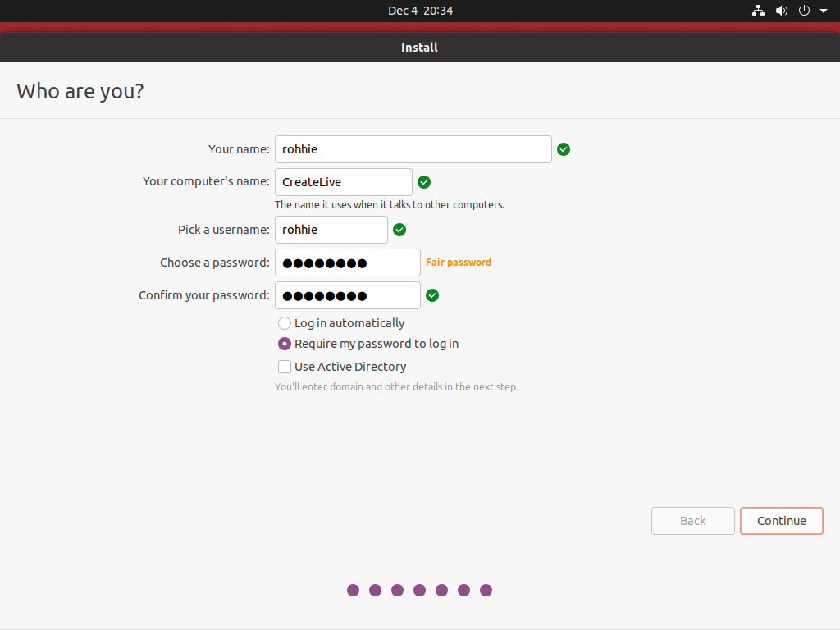840x630 pixels.
Task: Click the Continue button
Action: [782, 521]
